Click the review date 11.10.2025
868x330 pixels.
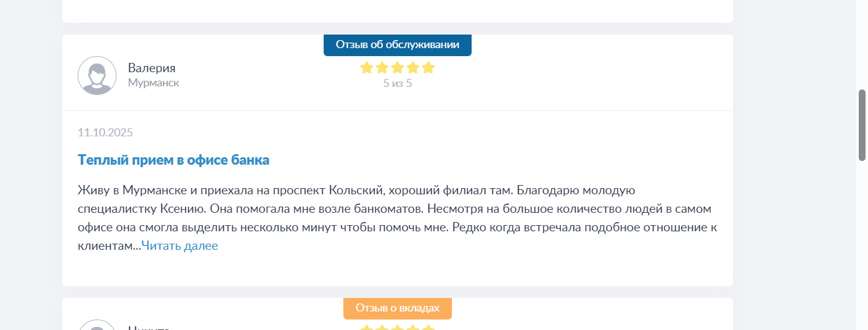point(105,132)
